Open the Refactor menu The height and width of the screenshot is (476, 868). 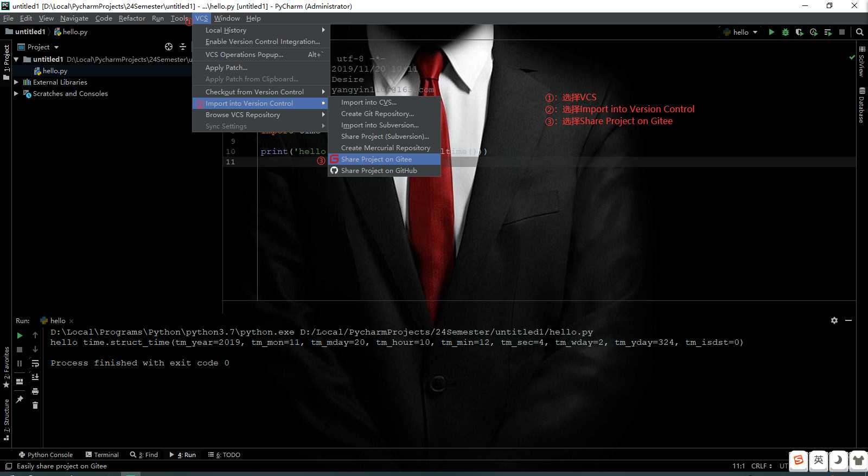[132, 18]
